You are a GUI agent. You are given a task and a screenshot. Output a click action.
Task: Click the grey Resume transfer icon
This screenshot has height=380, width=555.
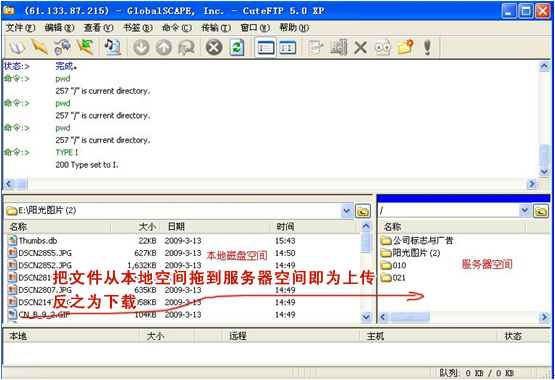coord(186,47)
